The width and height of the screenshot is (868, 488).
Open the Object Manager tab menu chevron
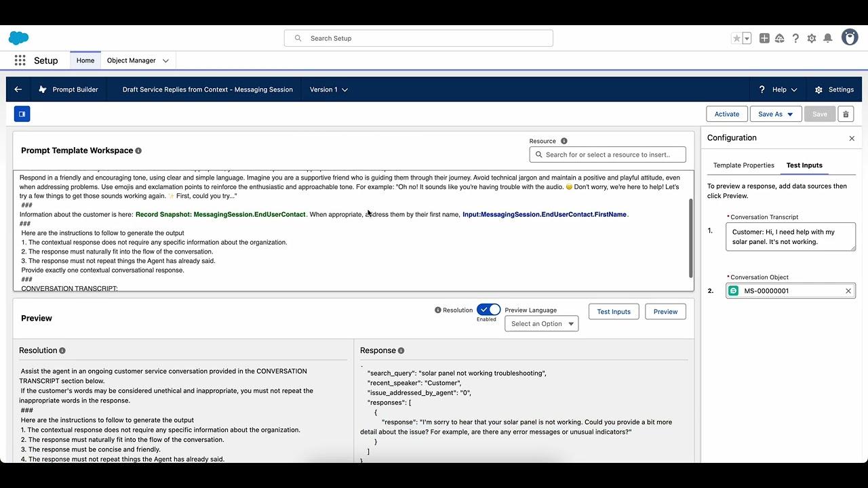click(x=166, y=60)
